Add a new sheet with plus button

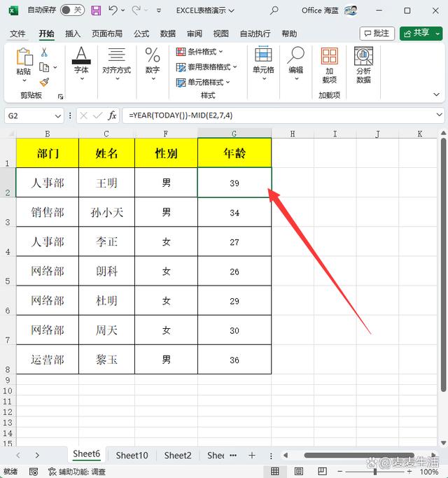click(x=252, y=456)
